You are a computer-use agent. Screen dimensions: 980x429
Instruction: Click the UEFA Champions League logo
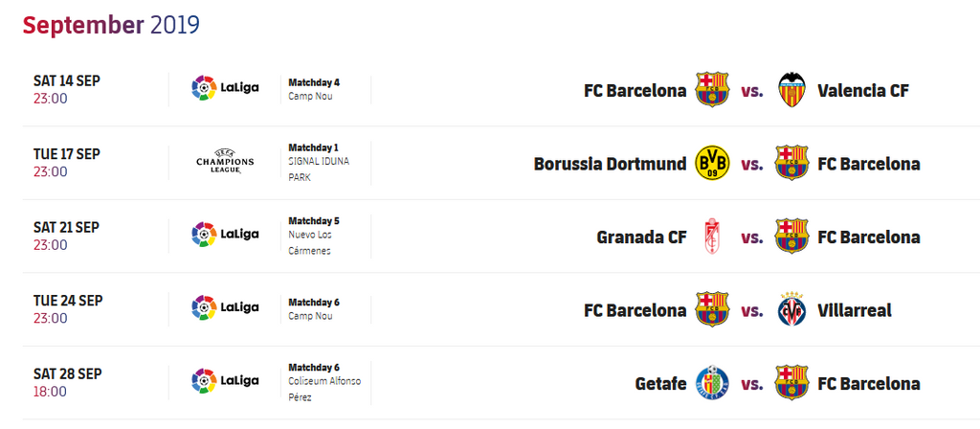[x=225, y=161]
